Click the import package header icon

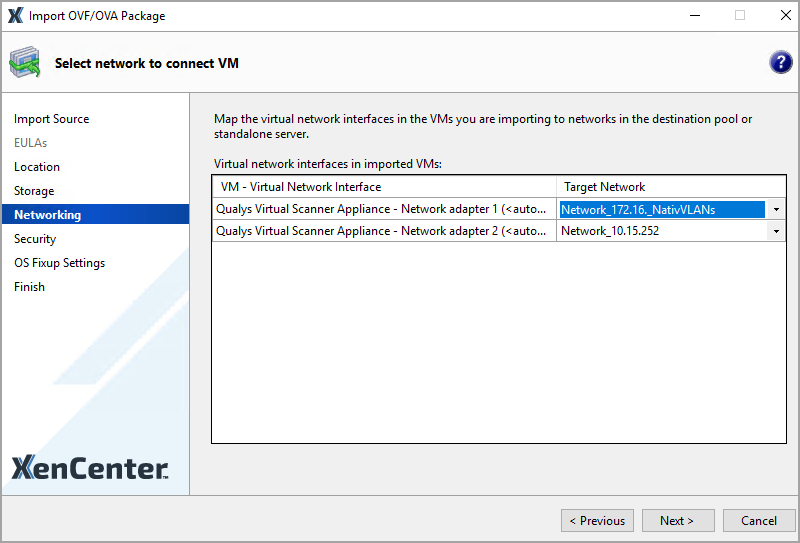24,63
